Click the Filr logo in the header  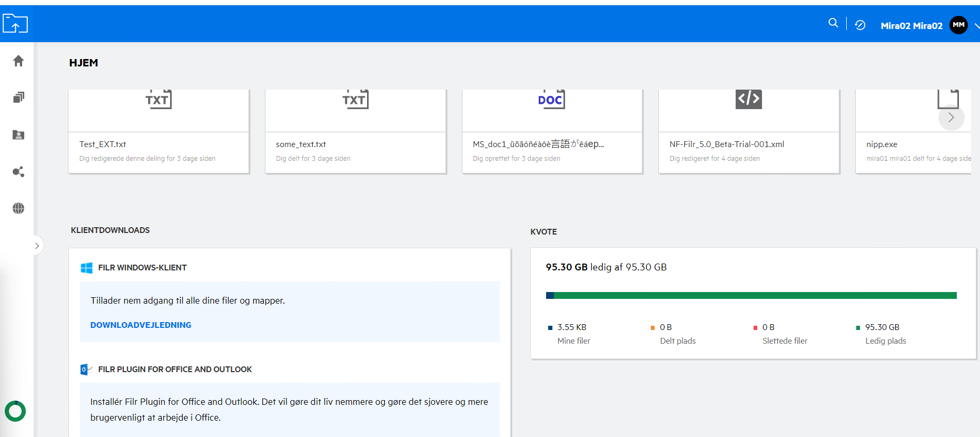(x=15, y=24)
